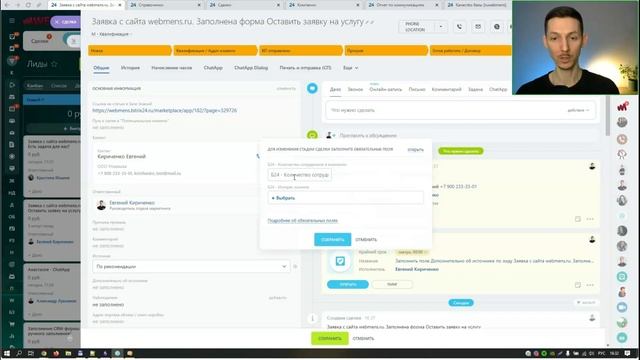Screen dimensions: 640x360
Task: Click Отменить next to green save button
Action: pos(363,338)
